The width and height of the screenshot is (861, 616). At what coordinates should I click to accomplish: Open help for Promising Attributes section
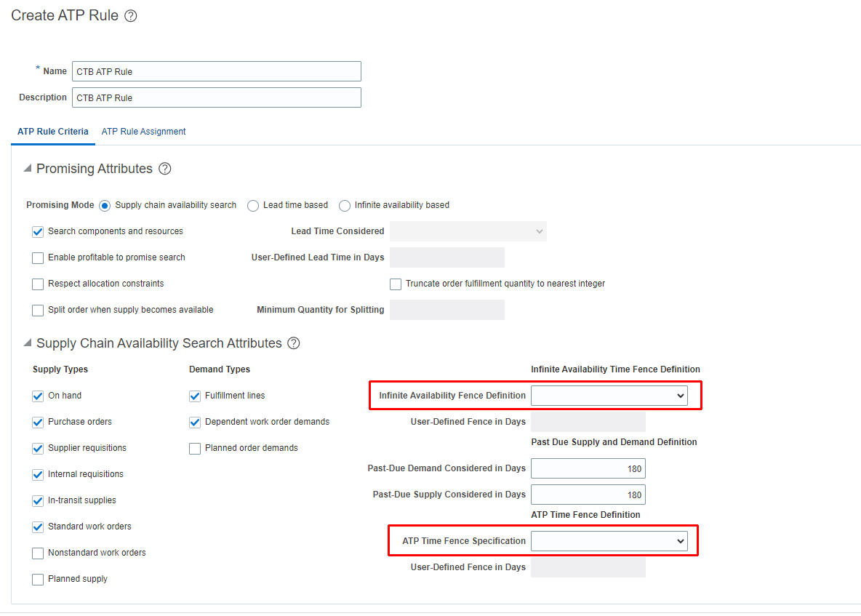[x=165, y=168]
